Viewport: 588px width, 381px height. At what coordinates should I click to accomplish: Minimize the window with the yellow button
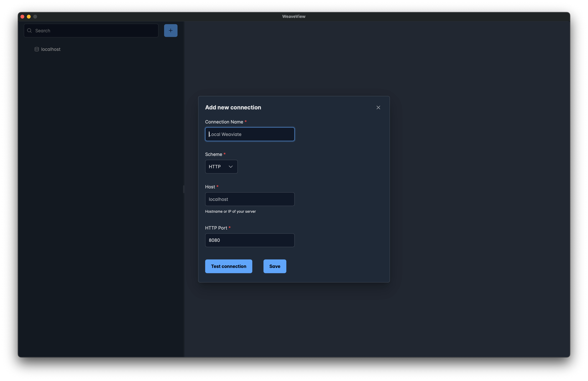(x=29, y=17)
